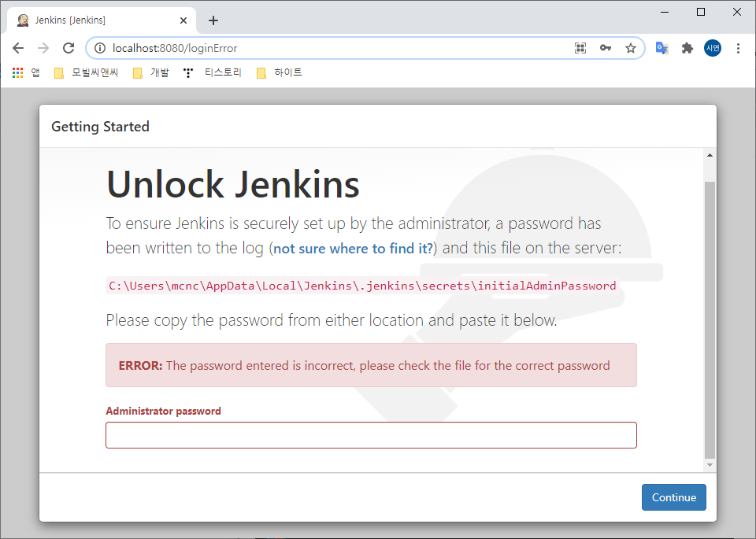Reload the Jenkins page
Screen dimensions: 756x539
point(69,48)
